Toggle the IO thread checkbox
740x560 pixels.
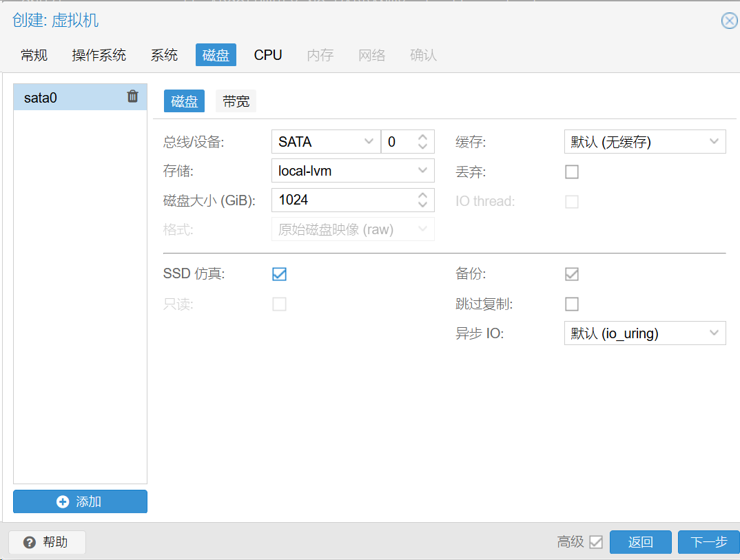pos(572,201)
